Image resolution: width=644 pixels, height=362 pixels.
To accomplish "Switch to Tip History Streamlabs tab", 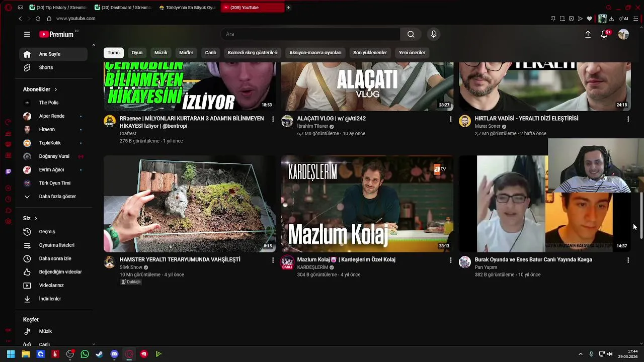I will [x=58, y=8].
